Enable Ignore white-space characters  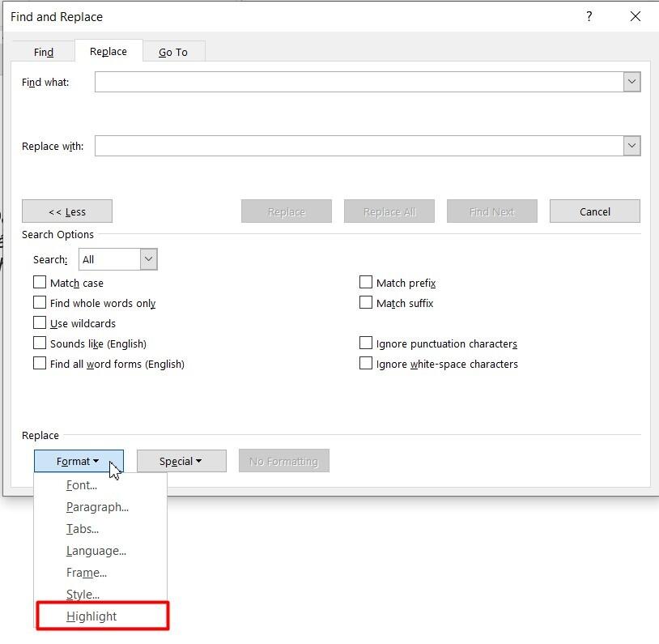366,363
